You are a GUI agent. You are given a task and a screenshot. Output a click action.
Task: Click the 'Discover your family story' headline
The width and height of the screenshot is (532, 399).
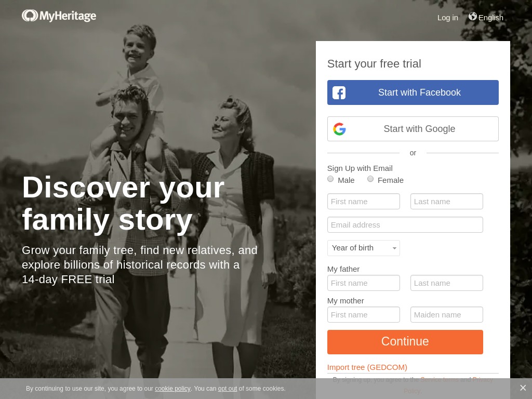(x=123, y=204)
